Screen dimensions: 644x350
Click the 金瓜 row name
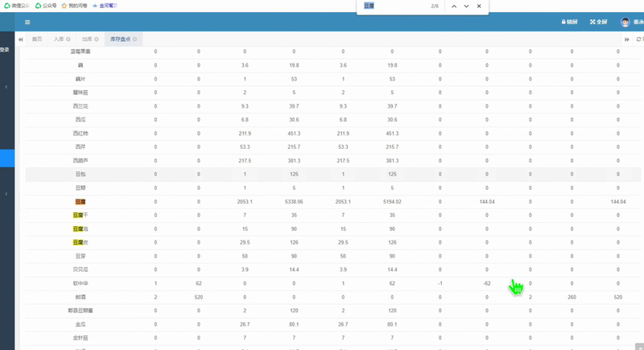pos(80,324)
